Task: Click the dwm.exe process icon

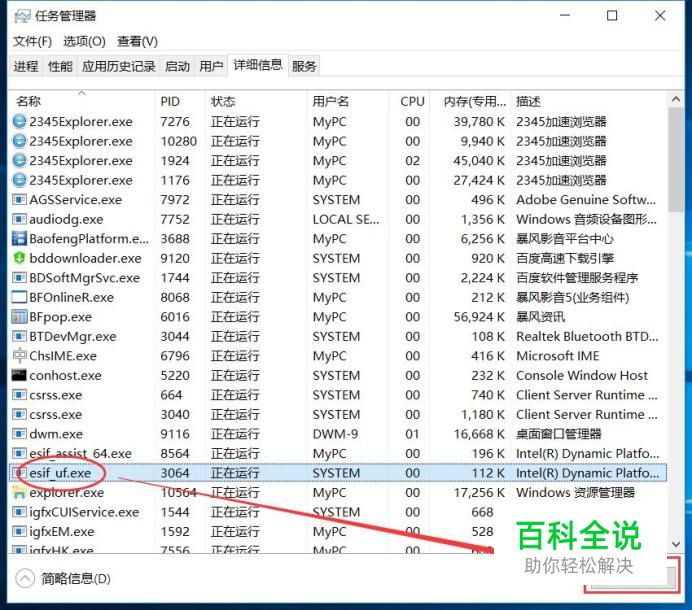Action: click(19, 434)
